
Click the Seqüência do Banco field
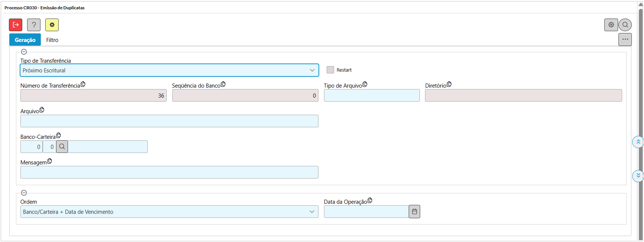(245, 95)
